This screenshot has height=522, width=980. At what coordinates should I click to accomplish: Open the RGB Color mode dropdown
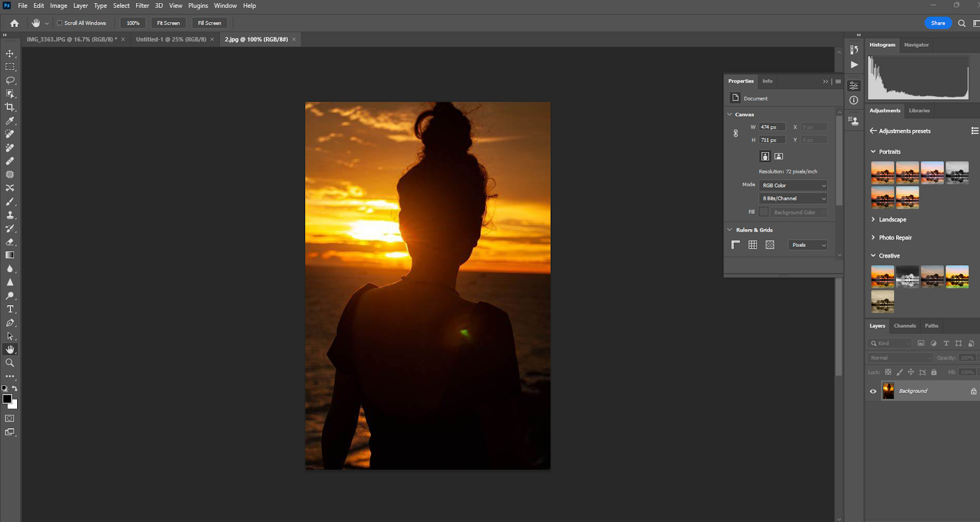tap(793, 186)
